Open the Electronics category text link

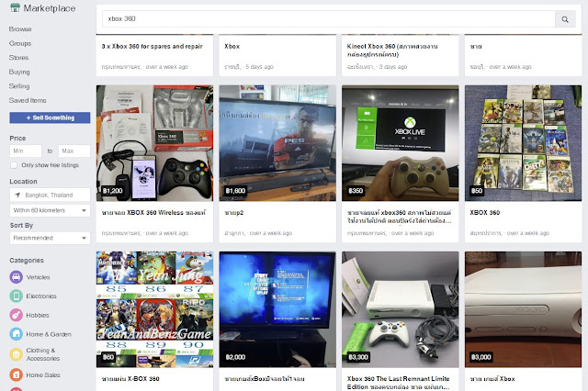coord(41,296)
